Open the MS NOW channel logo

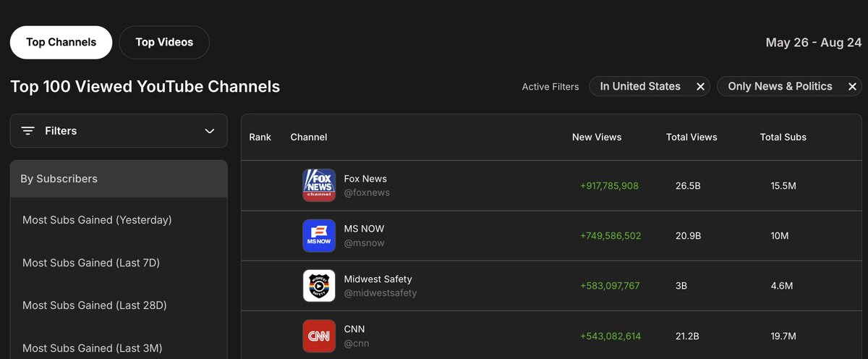(319, 235)
